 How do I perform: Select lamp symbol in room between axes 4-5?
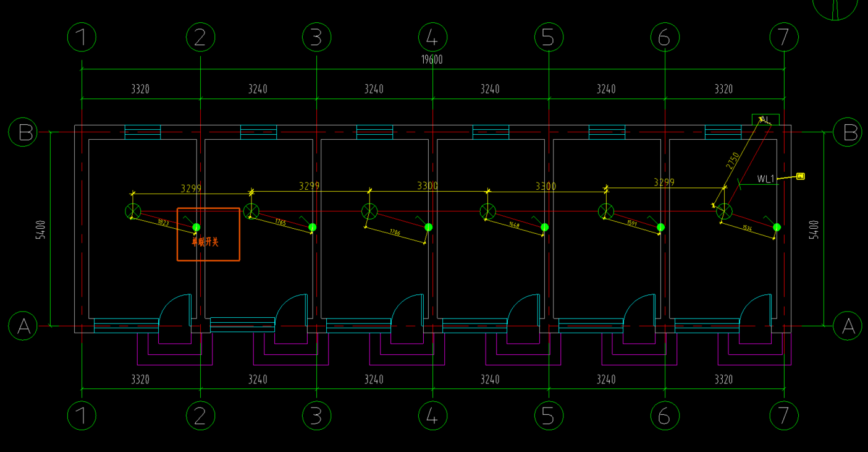point(487,211)
